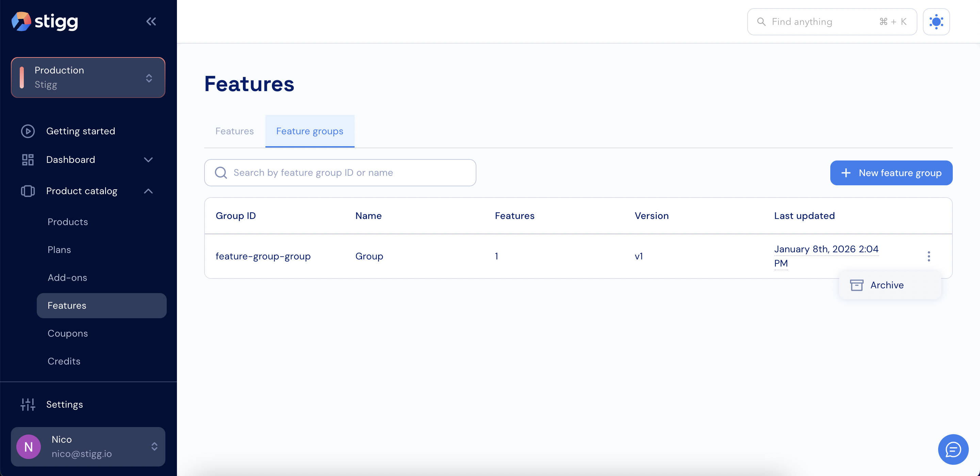Open row actions three-dot menu
The height and width of the screenshot is (476, 980).
tap(928, 256)
